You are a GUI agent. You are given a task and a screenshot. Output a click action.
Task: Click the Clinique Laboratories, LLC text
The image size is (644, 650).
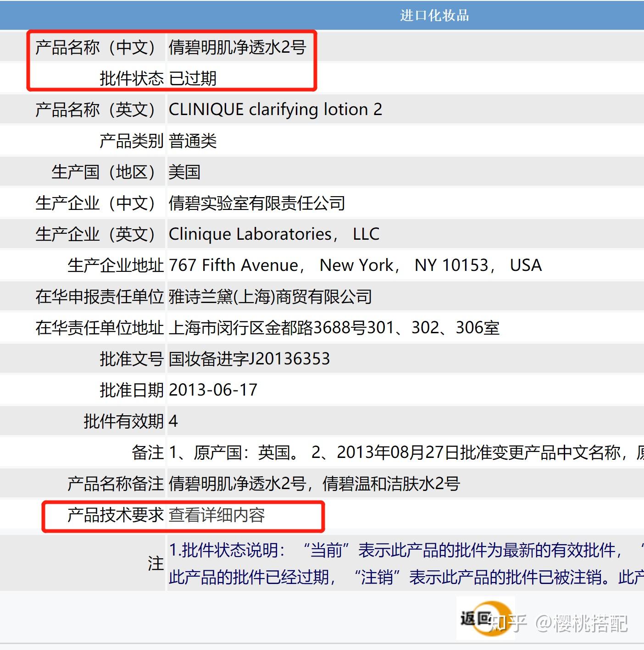pyautogui.click(x=274, y=234)
